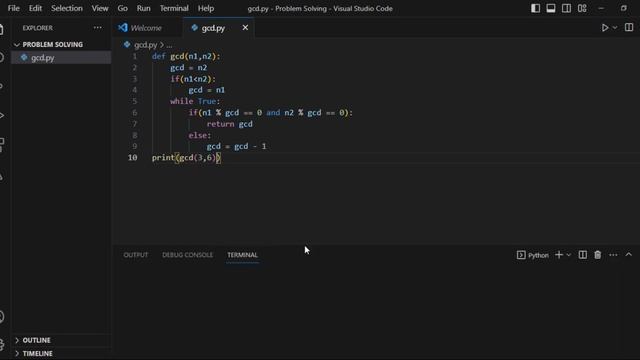640x360 pixels.
Task: Open the Extensions activity bar icon
Action: (x=2, y=144)
